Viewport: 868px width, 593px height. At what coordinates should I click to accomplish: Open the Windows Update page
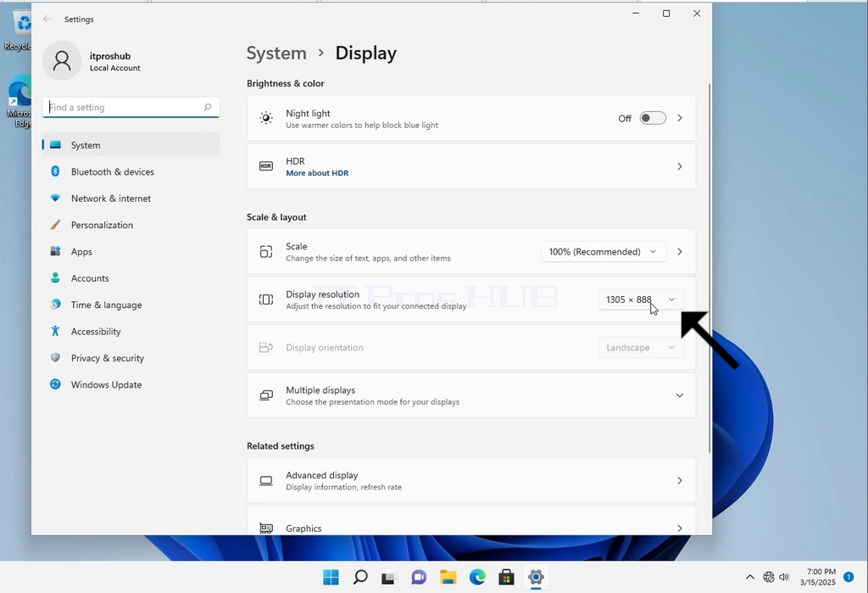[x=131, y=384]
